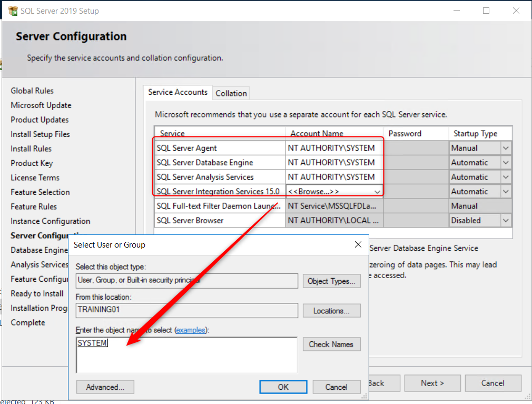Select the License Terms step
Screen dimensions: 532x404
(35, 178)
